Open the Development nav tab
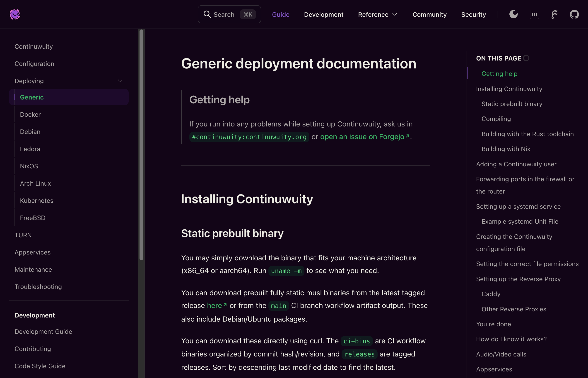 (x=324, y=15)
